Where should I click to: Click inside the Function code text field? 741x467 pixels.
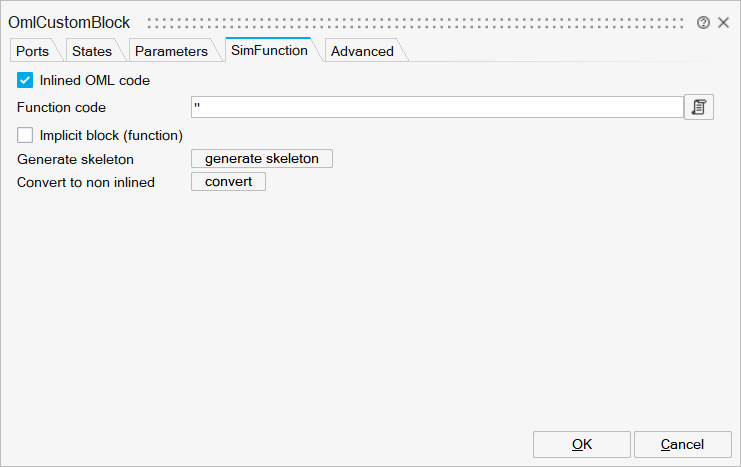pyautogui.click(x=436, y=107)
